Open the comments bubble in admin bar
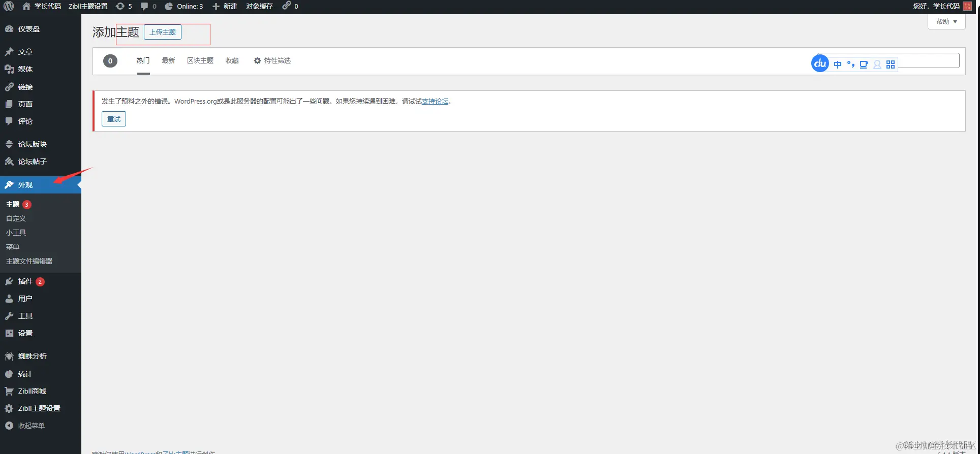The image size is (980, 454). [x=148, y=6]
